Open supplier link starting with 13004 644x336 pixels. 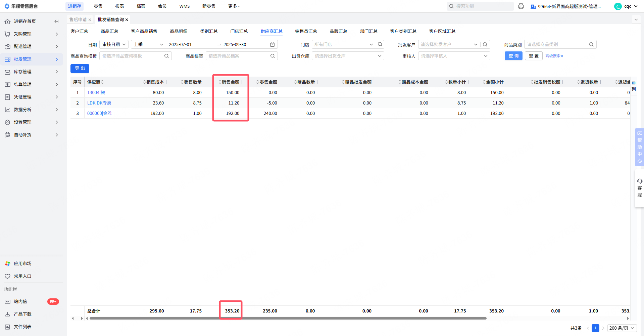click(x=96, y=93)
